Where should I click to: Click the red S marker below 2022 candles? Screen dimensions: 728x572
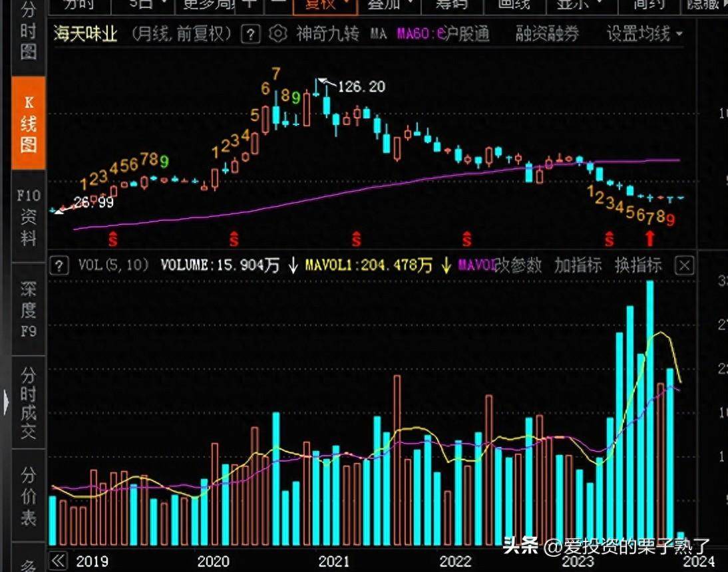point(466,239)
